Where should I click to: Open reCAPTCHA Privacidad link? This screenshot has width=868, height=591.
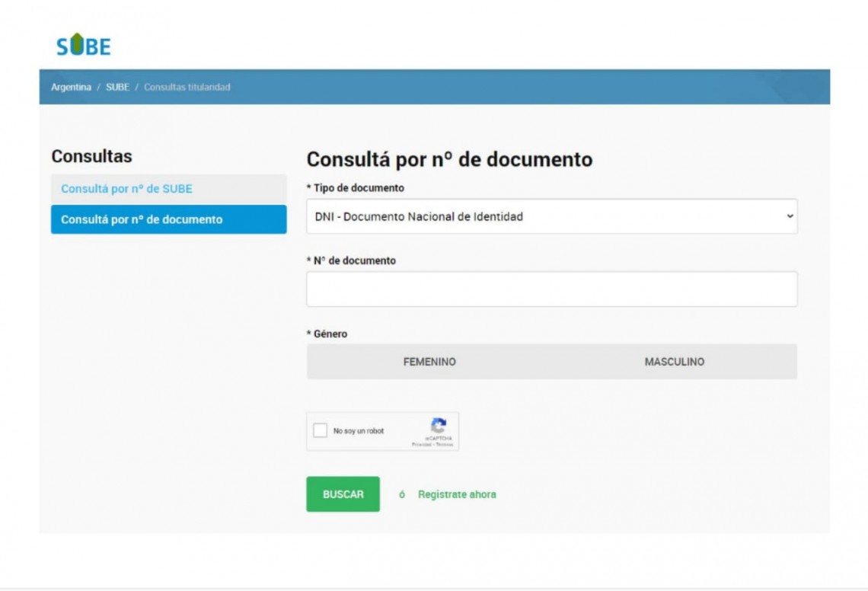coord(421,445)
